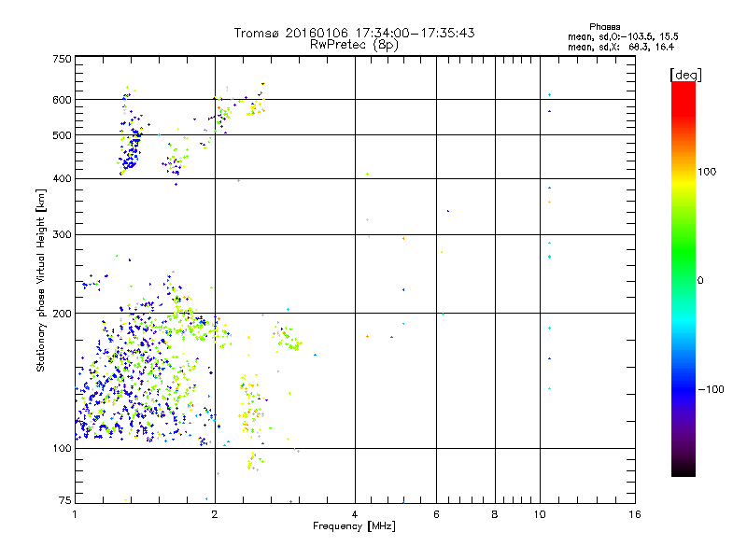Click the black bottom of the phase colorbar
Viewport: 747px width, 560px height.
tap(684, 469)
